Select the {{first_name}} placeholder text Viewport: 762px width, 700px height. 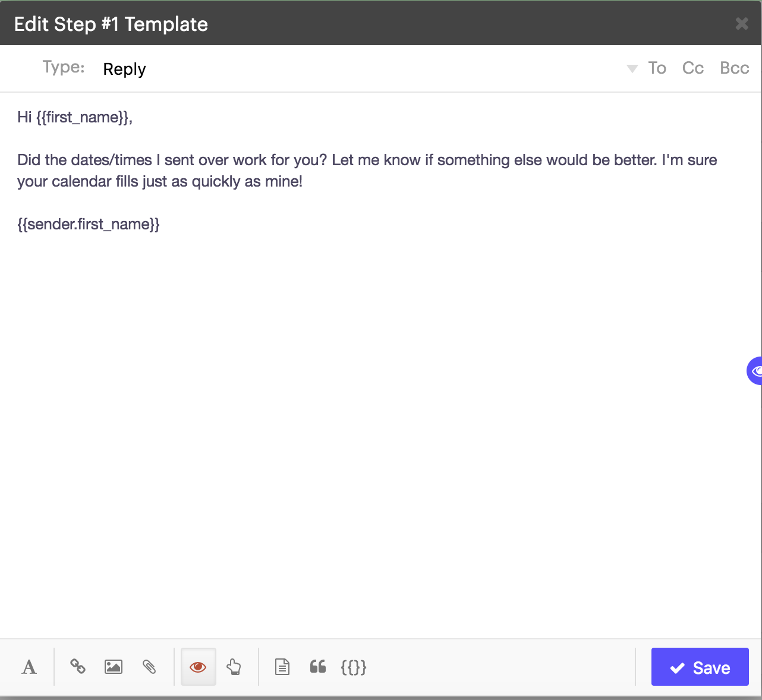[84, 117]
